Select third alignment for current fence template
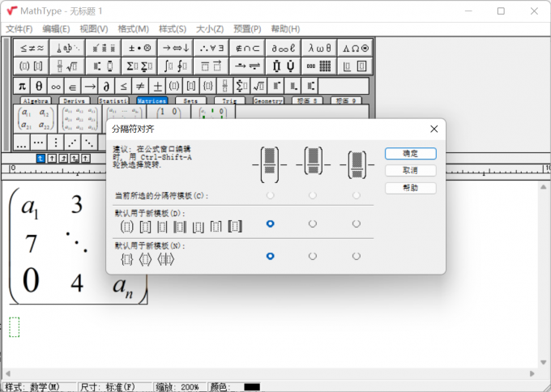The width and height of the screenshot is (551, 392). [x=357, y=195]
